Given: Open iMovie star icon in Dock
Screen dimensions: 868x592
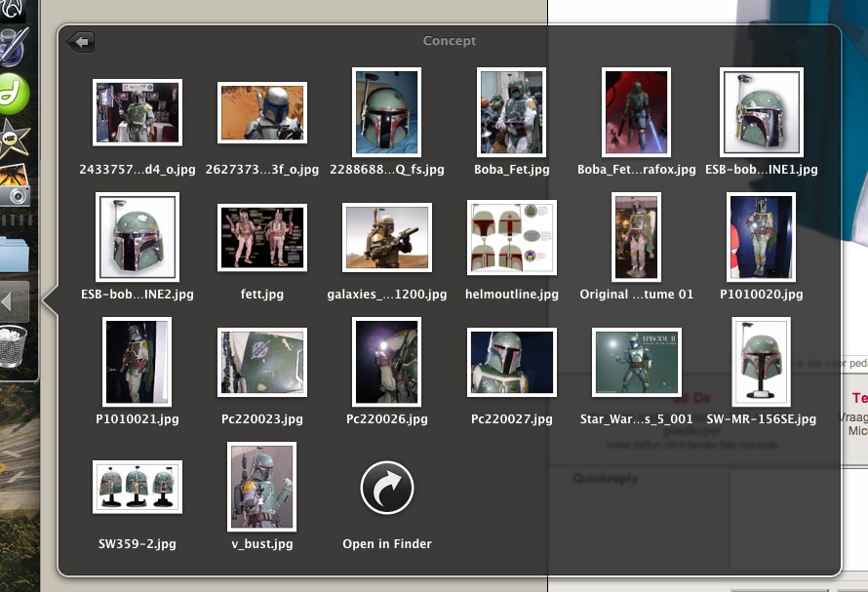Looking at the screenshot, I should (x=15, y=138).
